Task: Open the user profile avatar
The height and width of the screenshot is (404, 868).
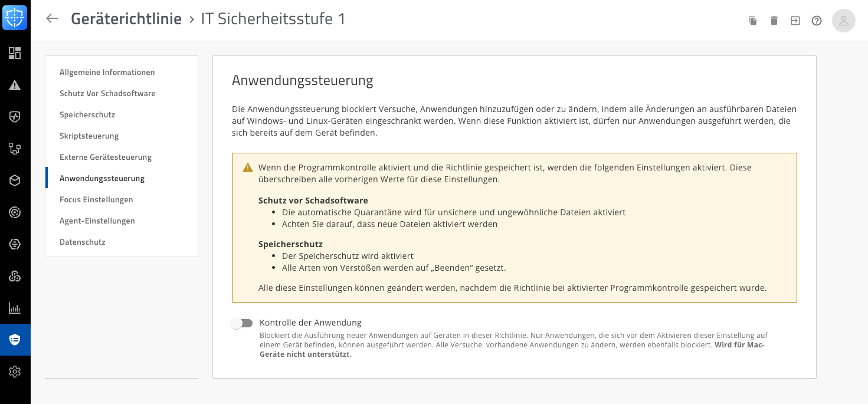Action: 844,21
